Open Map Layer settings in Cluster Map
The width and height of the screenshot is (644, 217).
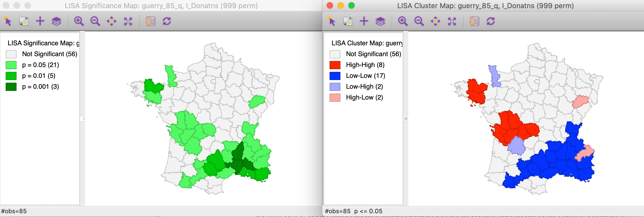(x=380, y=21)
